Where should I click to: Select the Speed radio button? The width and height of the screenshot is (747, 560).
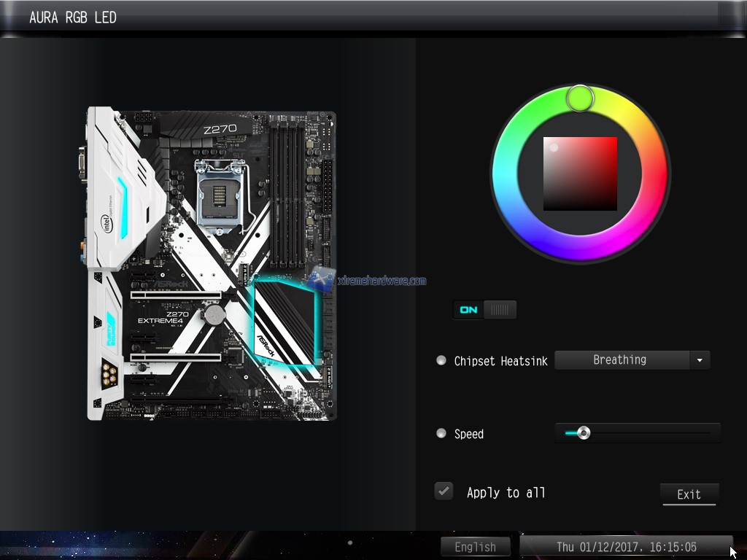441,433
